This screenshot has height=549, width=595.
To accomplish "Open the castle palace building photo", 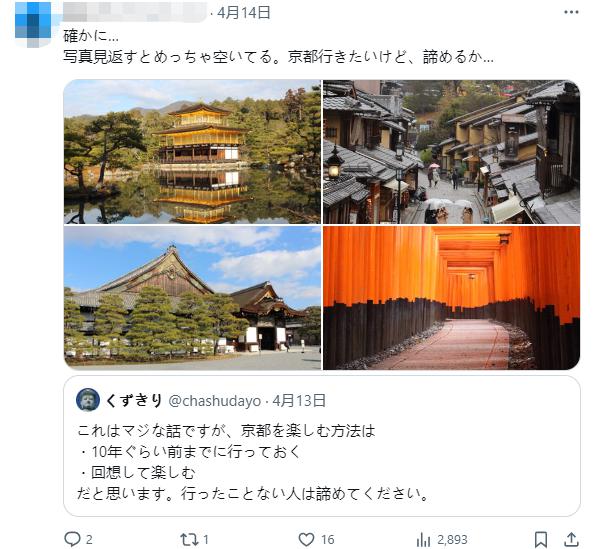I will pos(192,298).
